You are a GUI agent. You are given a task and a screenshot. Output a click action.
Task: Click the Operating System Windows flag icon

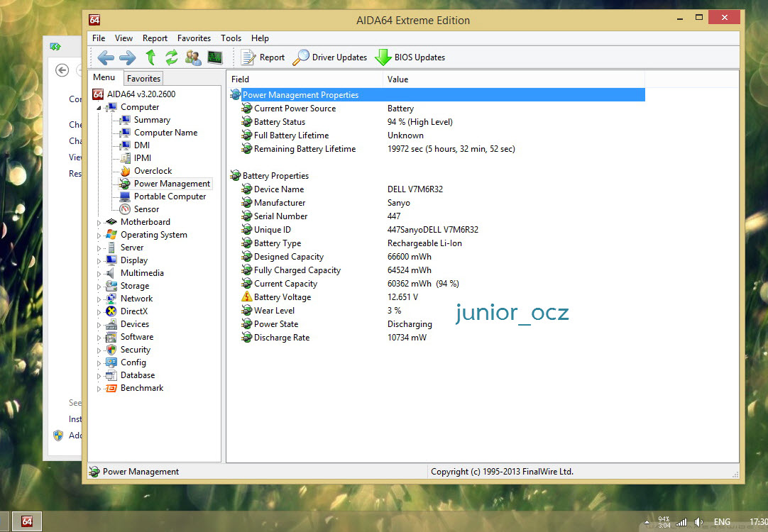click(x=111, y=234)
